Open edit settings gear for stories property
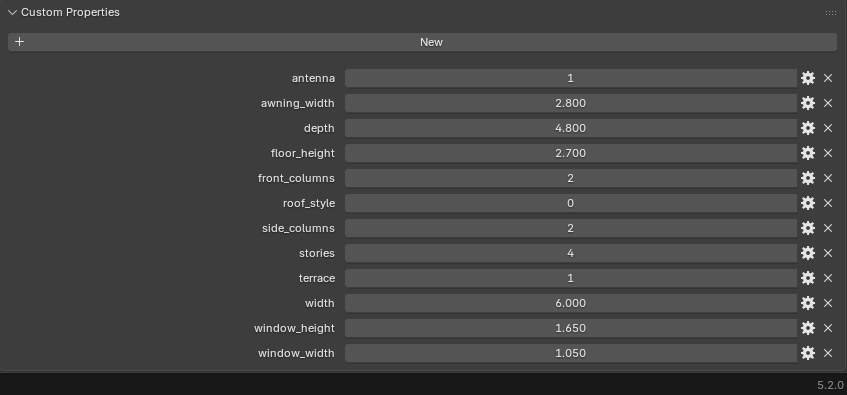847x395 pixels. coord(808,253)
